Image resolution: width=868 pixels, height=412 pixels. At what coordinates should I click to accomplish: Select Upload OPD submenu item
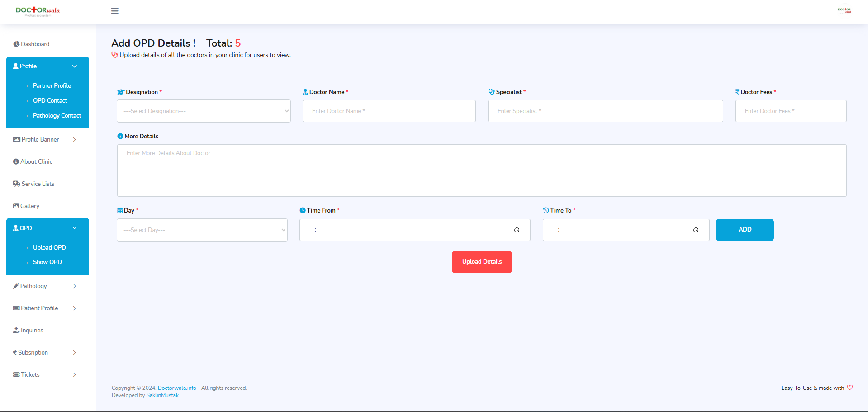click(x=49, y=247)
